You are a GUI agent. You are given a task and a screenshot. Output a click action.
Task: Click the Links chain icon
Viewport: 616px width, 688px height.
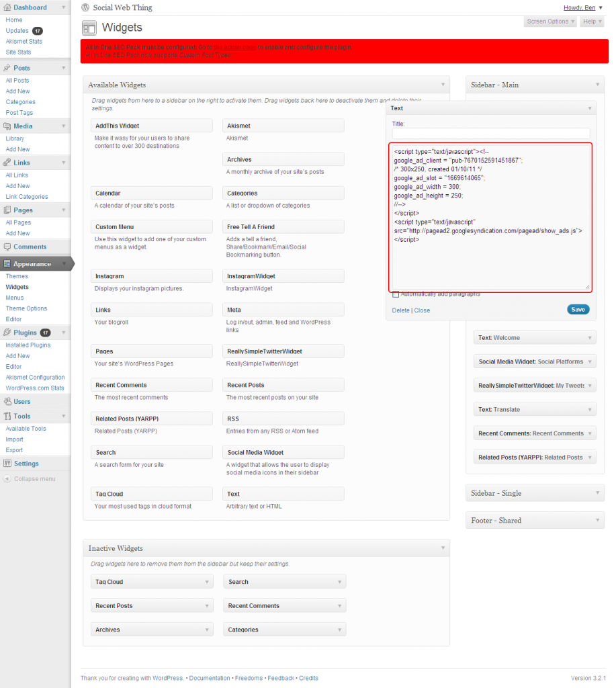pyautogui.click(x=7, y=163)
